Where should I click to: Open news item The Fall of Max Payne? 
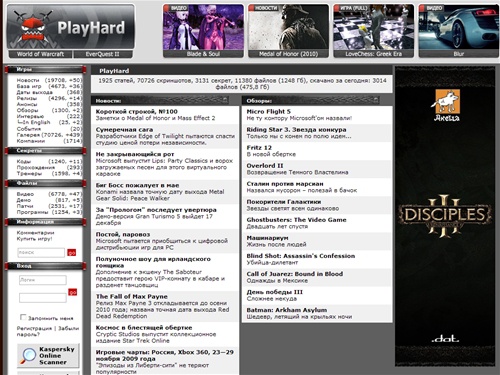(132, 297)
